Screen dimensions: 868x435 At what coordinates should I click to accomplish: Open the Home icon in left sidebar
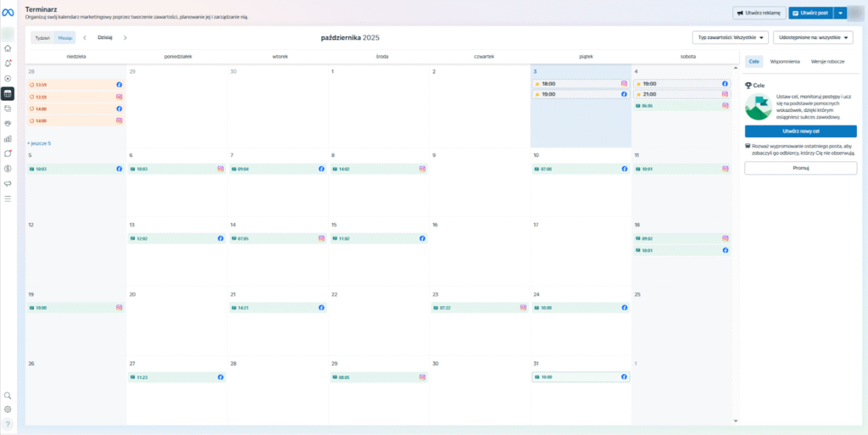coord(8,48)
